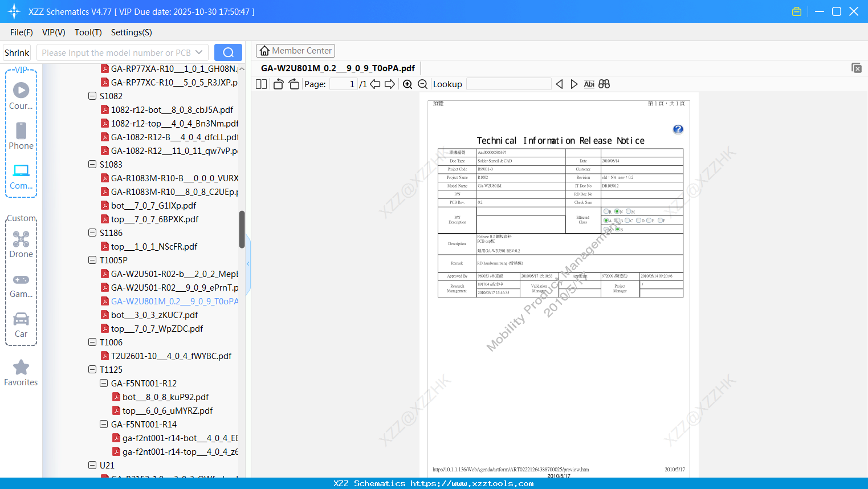Viewport: 868px width, 489px height.
Task: Close the open PDF document tab
Action: [856, 68]
